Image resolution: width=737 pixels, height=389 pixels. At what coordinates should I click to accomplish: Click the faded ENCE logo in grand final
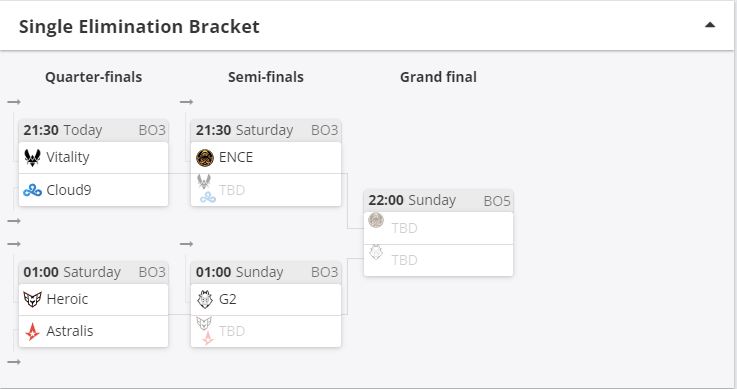coord(376,220)
